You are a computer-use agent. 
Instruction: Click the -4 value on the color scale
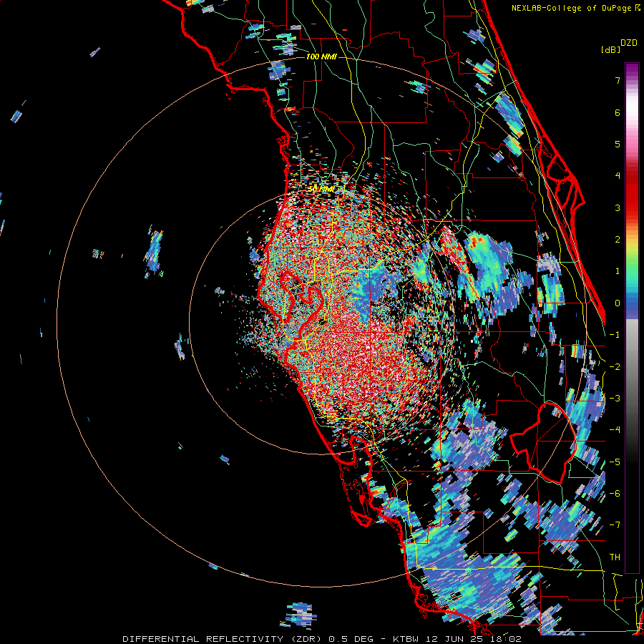(x=615, y=430)
